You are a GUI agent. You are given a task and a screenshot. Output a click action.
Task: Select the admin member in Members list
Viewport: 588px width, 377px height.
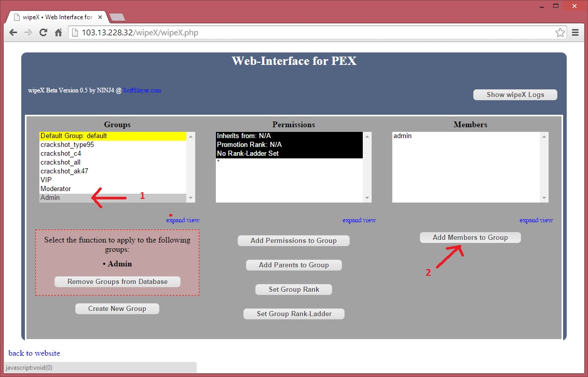466,136
